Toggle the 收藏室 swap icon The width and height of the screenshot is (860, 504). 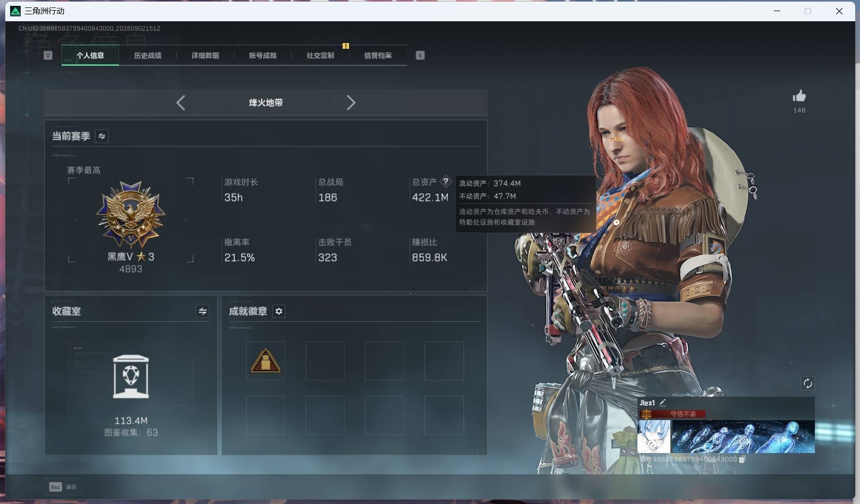tap(202, 311)
